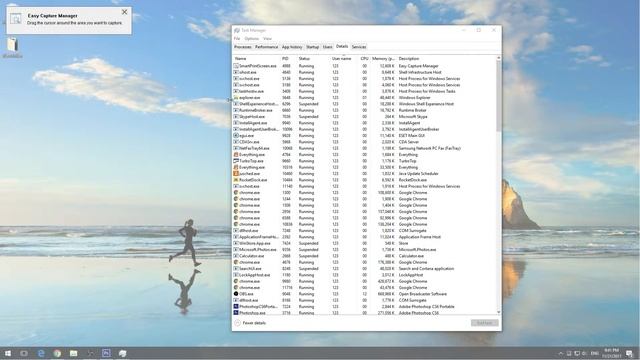The width and height of the screenshot is (640, 360).
Task: Open the taskbar clock and date
Action: coord(611,353)
